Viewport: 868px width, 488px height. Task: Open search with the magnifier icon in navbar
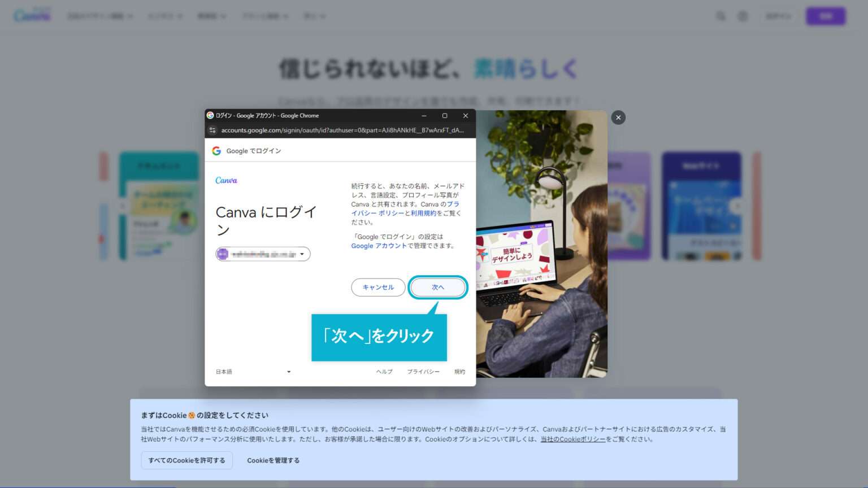(721, 16)
